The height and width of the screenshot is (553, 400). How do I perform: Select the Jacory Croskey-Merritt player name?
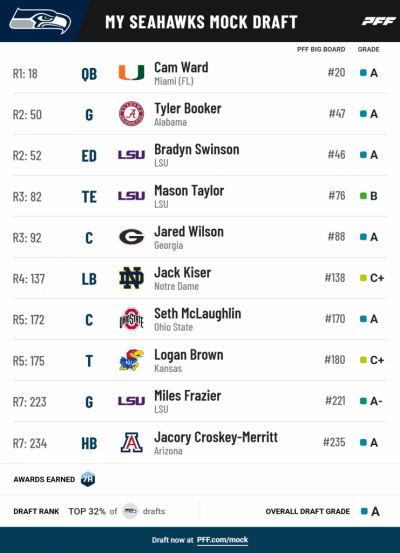pos(216,437)
